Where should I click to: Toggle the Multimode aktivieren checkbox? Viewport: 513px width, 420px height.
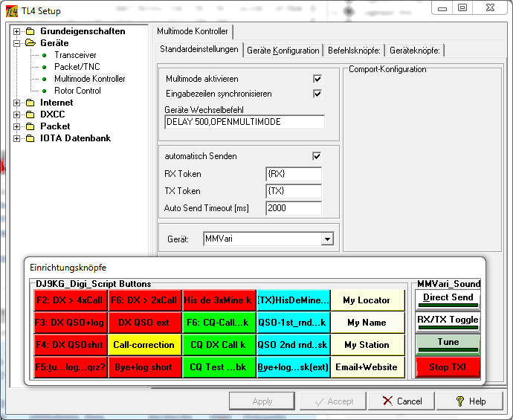317,79
